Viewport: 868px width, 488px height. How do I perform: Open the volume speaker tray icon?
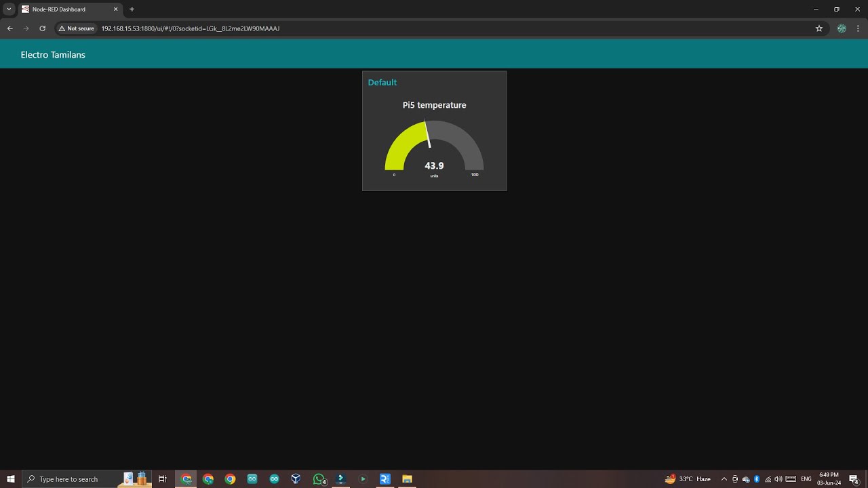[x=778, y=479]
